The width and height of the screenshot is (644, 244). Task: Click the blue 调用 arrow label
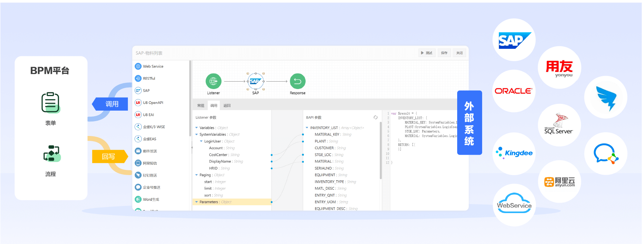(x=110, y=104)
